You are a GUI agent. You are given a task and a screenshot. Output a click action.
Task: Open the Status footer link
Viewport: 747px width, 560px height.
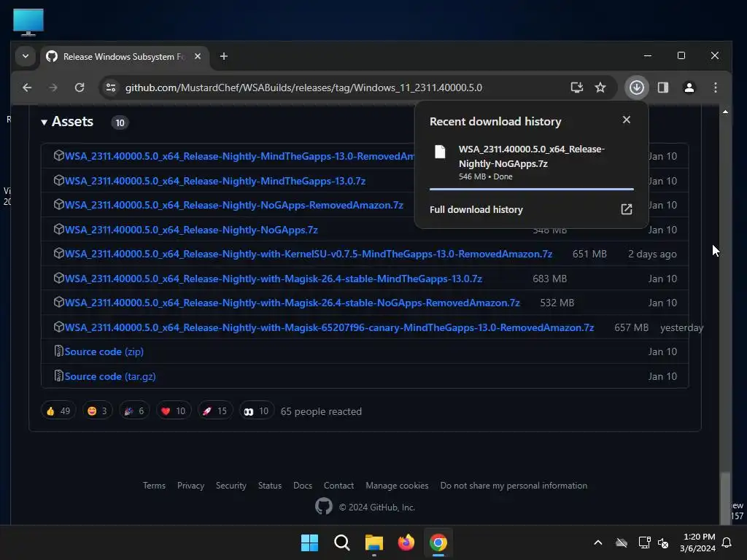[x=270, y=486]
